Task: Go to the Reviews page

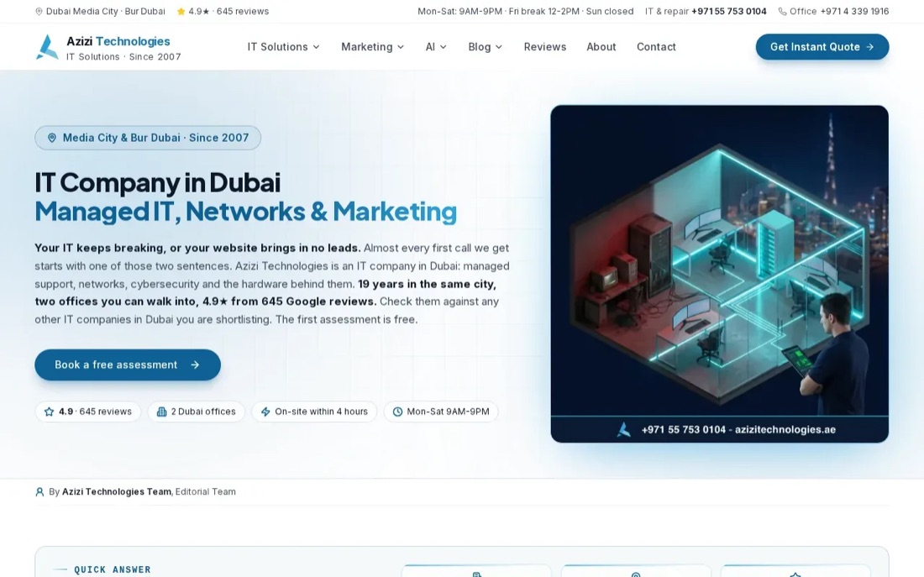Action: pos(545,46)
